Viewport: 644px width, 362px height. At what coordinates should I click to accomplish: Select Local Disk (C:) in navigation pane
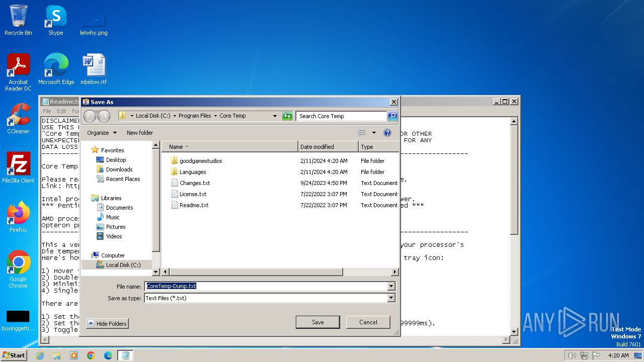[x=123, y=265]
